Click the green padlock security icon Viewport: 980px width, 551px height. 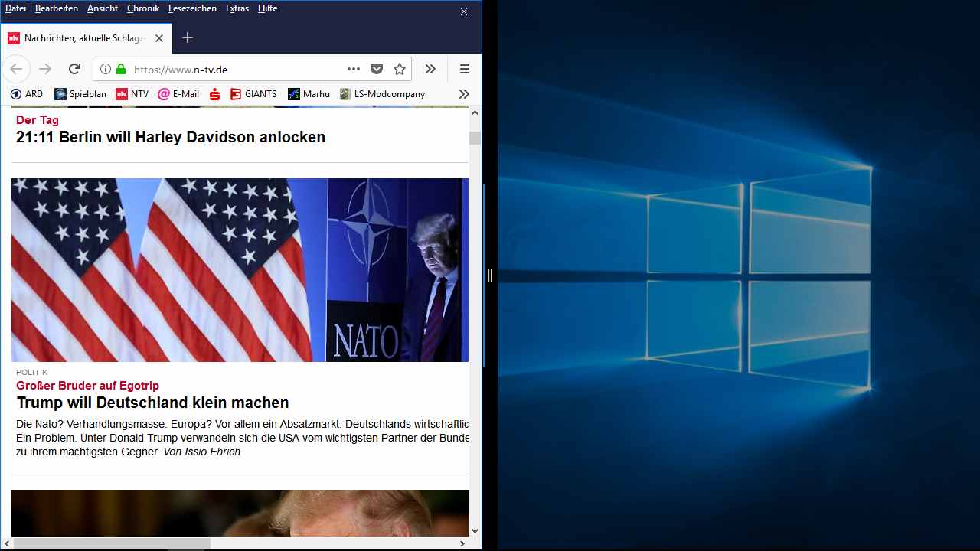point(120,69)
